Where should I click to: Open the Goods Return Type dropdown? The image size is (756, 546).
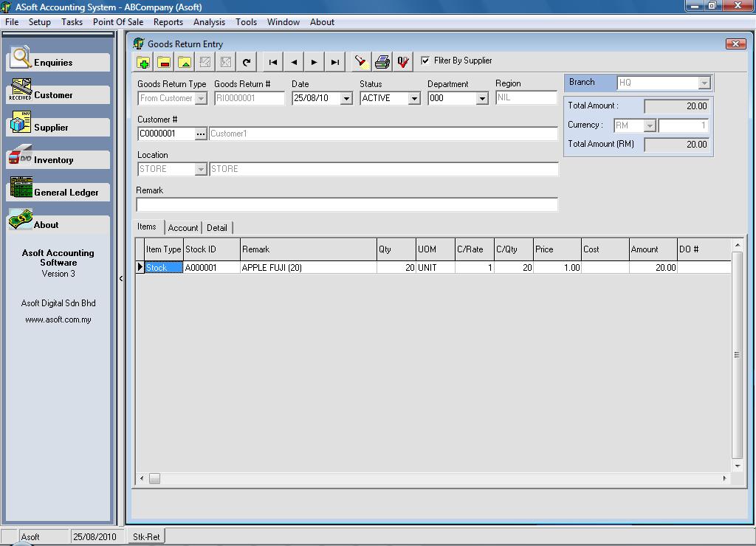(x=201, y=98)
